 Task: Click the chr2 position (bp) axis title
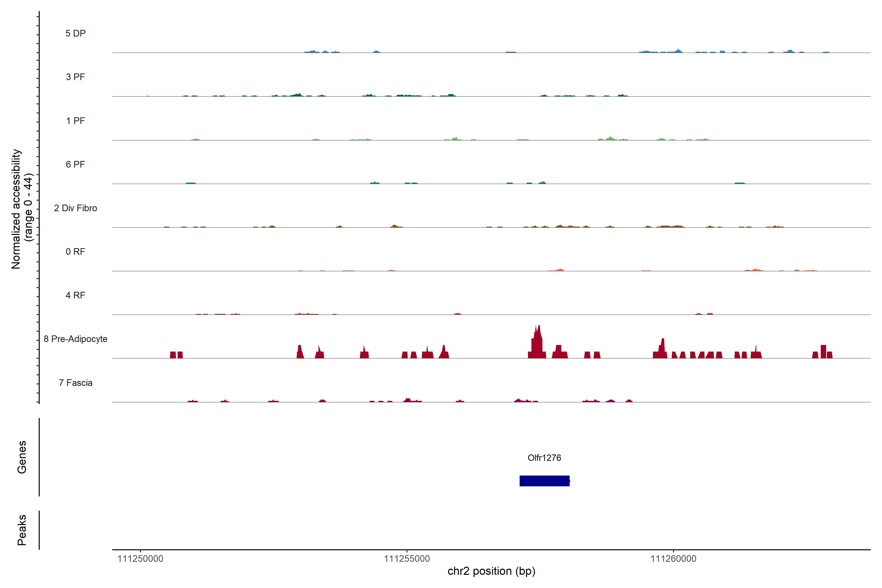coord(491,571)
